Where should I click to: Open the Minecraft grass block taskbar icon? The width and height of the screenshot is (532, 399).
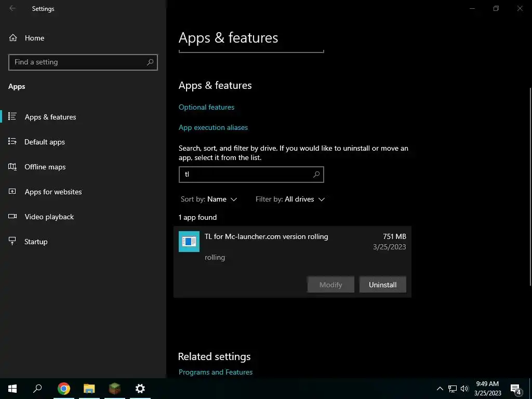point(115,389)
